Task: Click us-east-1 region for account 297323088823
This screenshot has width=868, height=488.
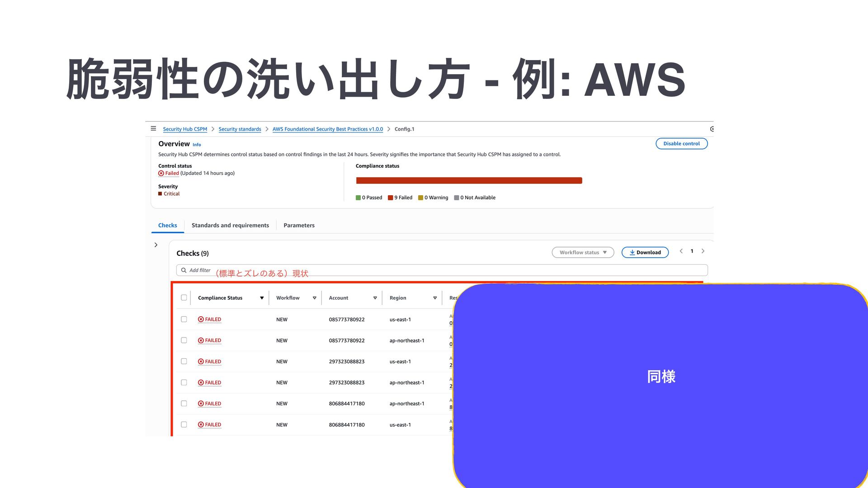Action: [400, 361]
